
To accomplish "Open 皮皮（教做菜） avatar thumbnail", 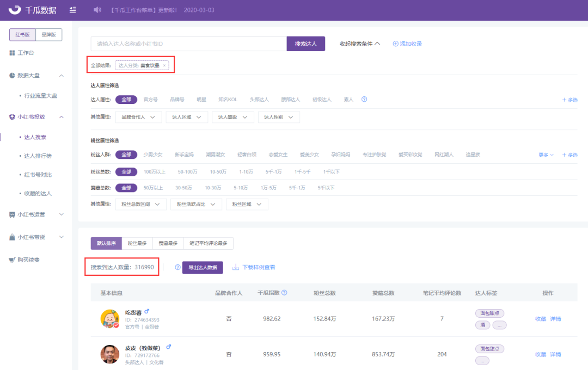I will 110,354.
